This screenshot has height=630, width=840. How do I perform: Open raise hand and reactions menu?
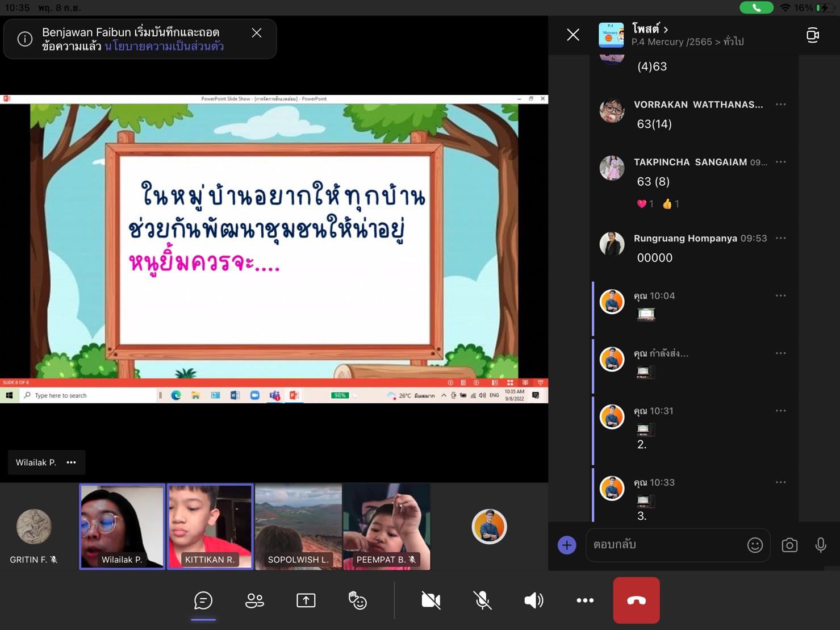[x=357, y=600]
